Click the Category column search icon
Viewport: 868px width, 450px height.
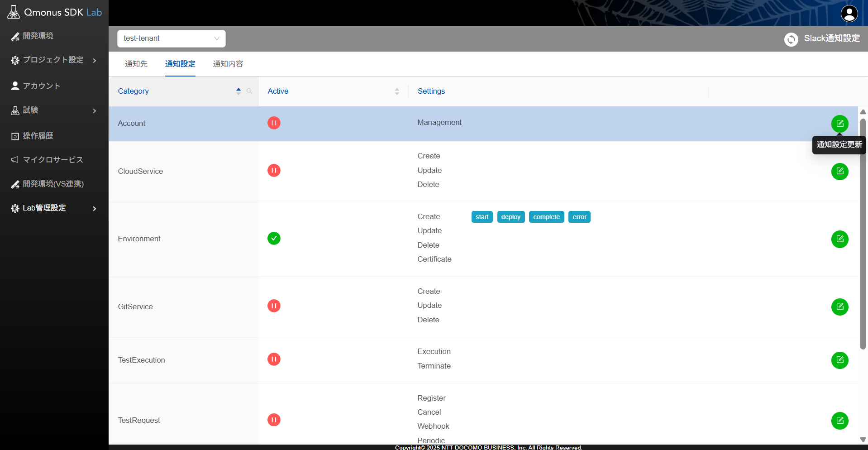click(249, 91)
